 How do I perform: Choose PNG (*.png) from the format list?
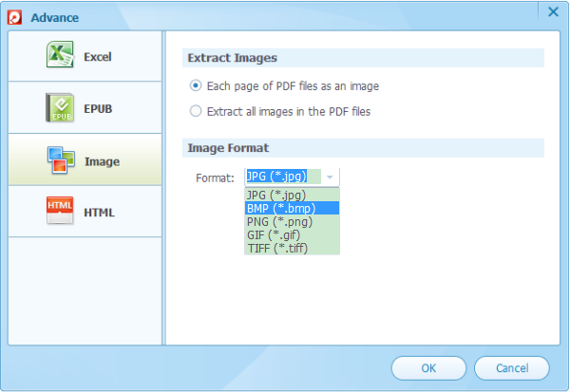(x=293, y=221)
